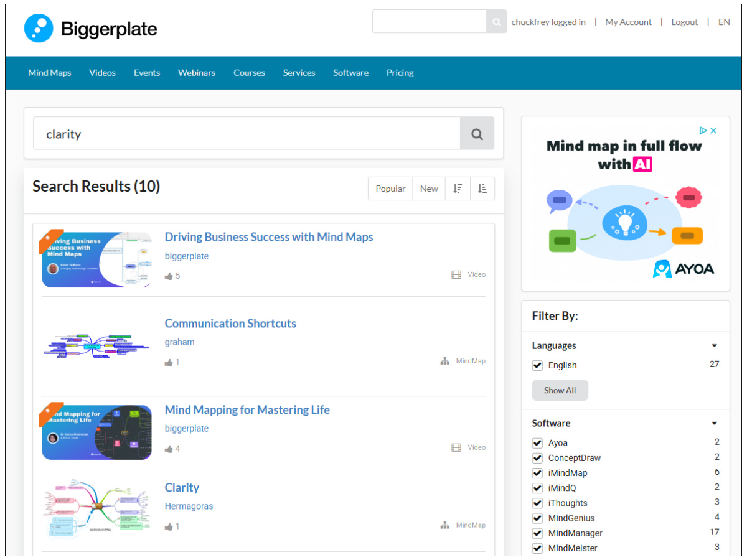This screenshot has height=560, width=747.
Task: Open the Webinars section
Action: coord(197,73)
